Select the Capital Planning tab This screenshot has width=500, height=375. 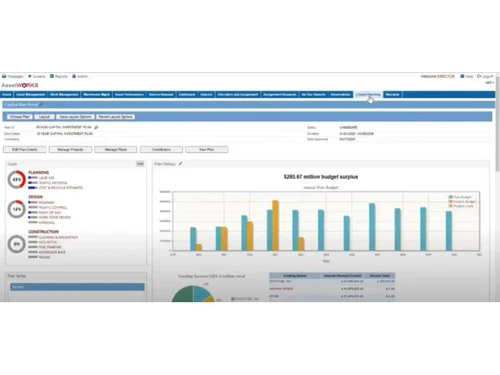coord(368,95)
